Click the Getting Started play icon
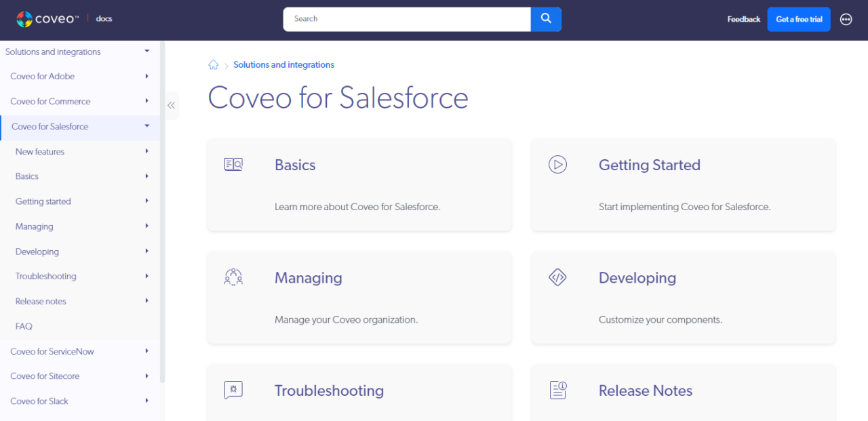 click(x=557, y=163)
